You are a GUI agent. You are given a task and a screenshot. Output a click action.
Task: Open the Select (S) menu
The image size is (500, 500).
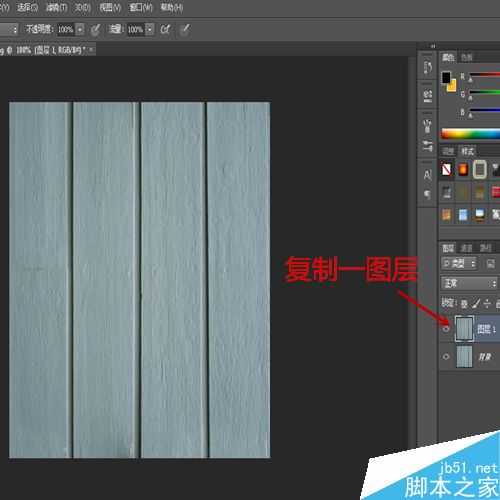click(x=27, y=8)
